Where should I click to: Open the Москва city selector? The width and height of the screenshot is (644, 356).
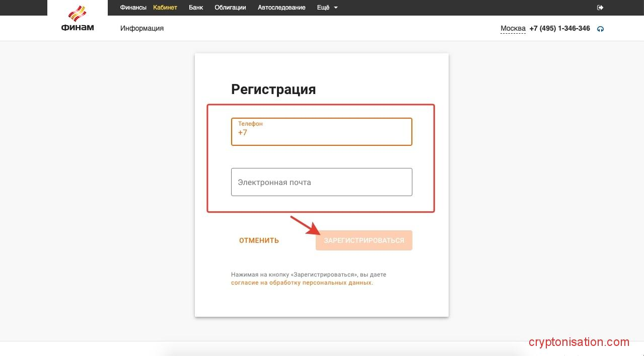click(513, 28)
